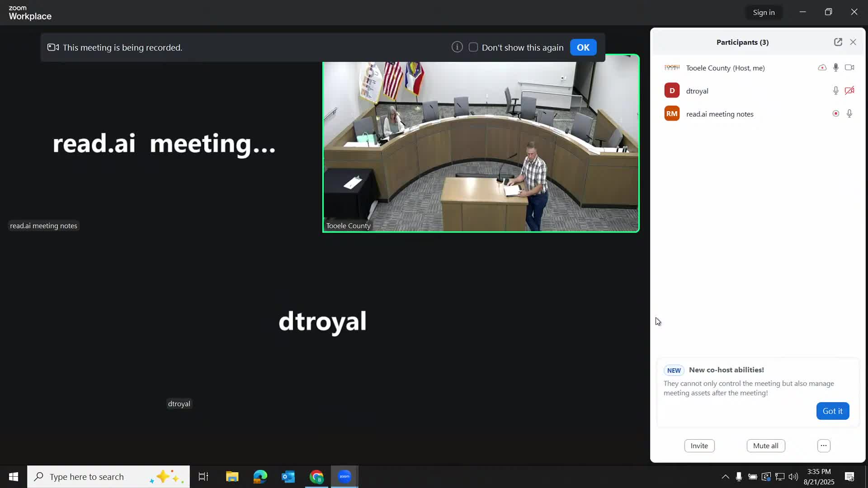
Task: Toggle Tooele County host video camera icon
Action: coord(849,68)
